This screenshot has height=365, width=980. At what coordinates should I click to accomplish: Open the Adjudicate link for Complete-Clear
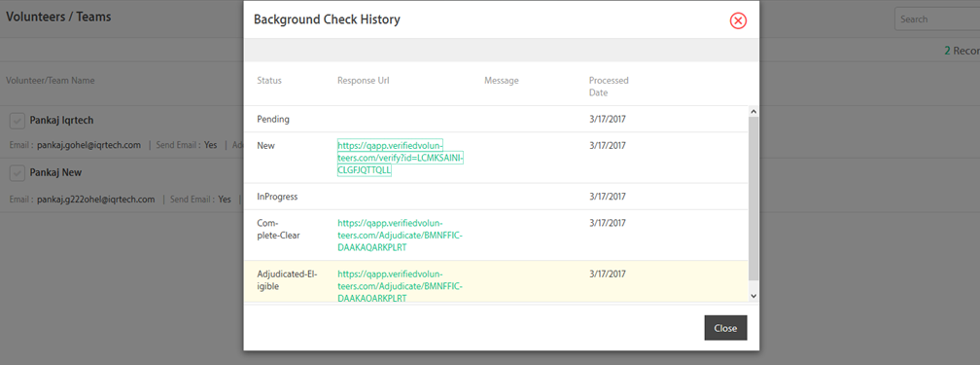pos(400,235)
